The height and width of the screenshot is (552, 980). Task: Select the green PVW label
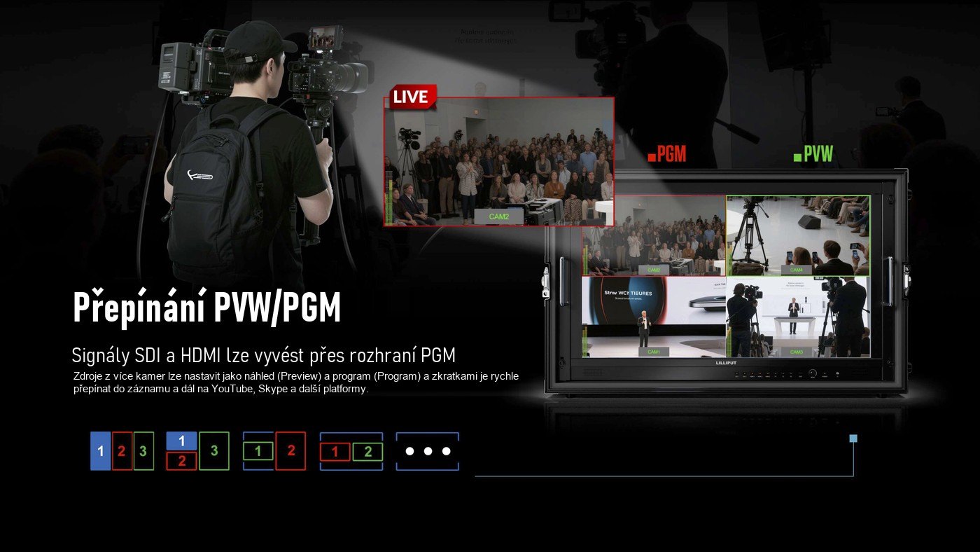coord(813,154)
